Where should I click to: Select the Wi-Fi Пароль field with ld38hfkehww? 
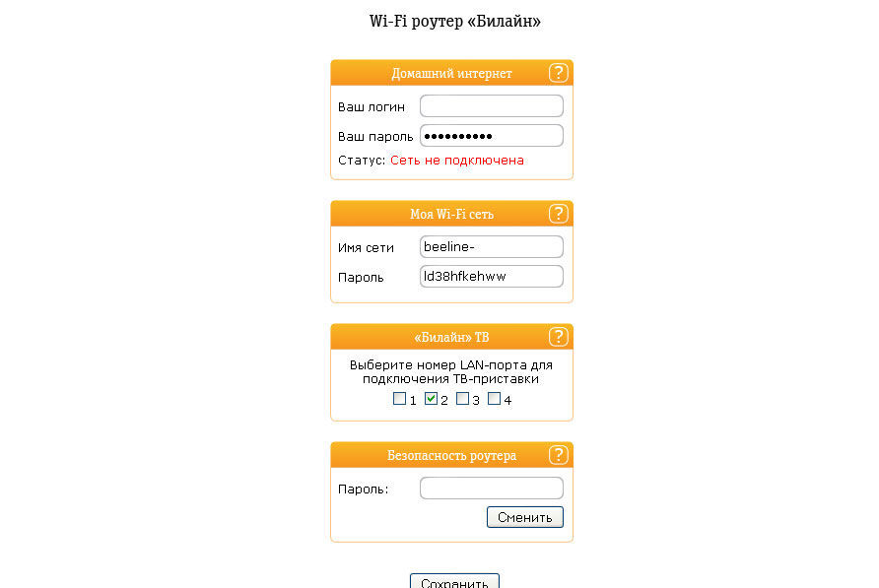pos(491,276)
